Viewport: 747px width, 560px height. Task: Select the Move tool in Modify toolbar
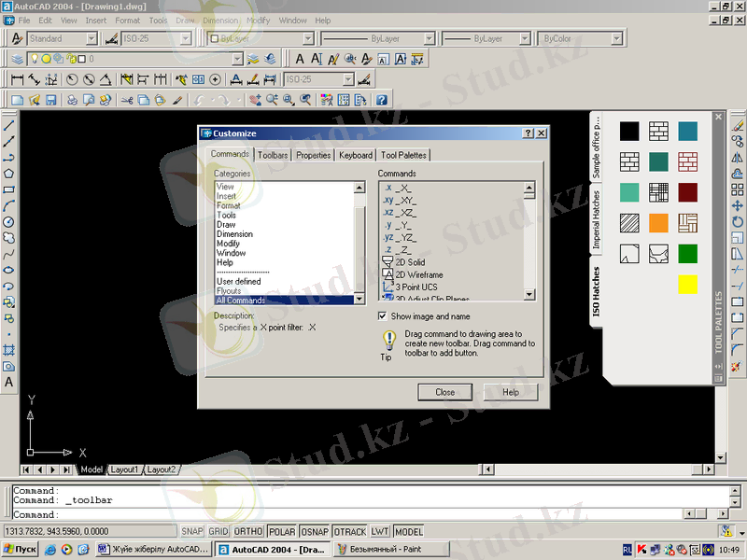click(738, 205)
